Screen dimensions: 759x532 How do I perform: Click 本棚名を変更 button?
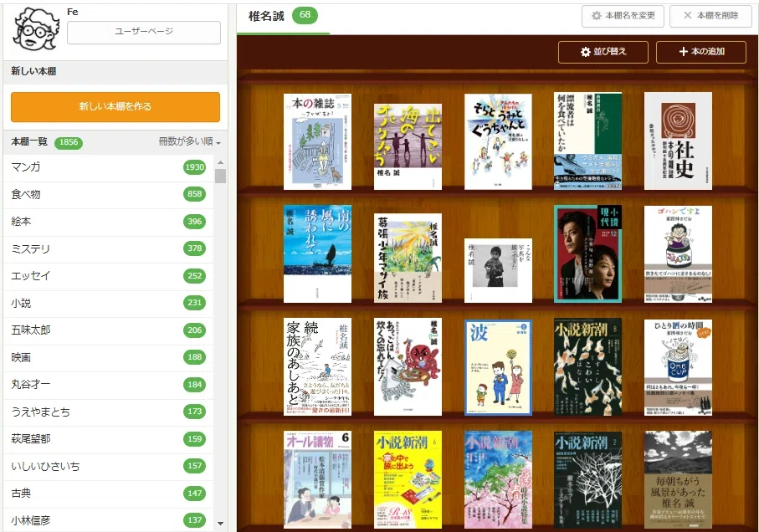click(623, 16)
